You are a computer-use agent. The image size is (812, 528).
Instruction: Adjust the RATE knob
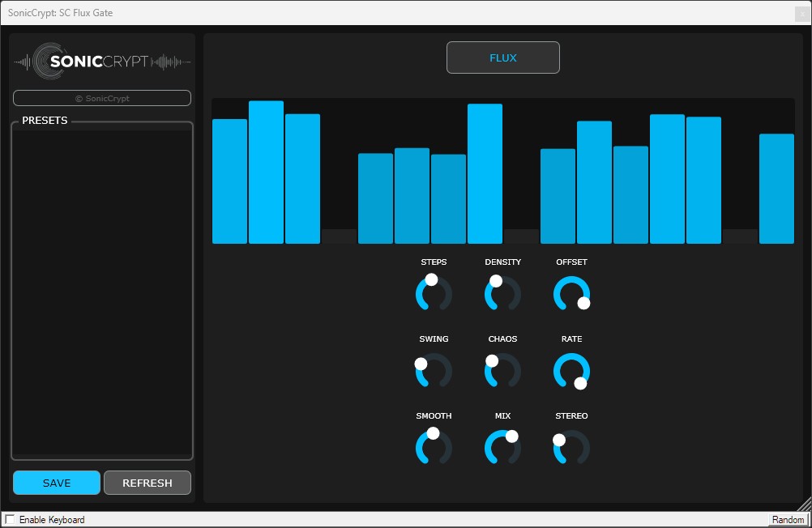coord(571,370)
